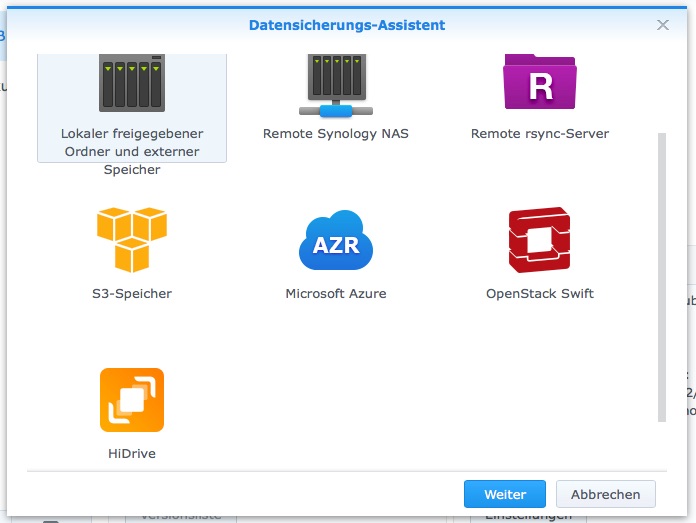Viewport: 696px width, 523px height.
Task: Cancel with the Abbrechen button
Action: 605,494
